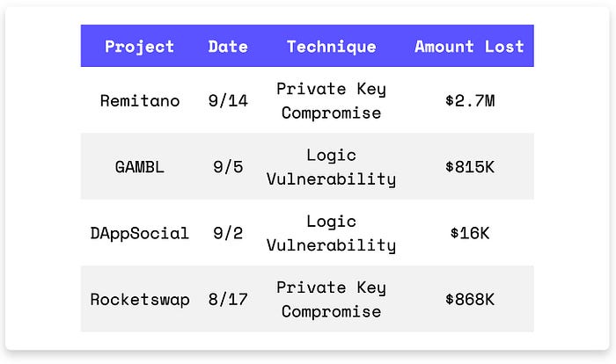This screenshot has width=616, height=364.
Task: Click the $868K amount cell
Action: 470,300
